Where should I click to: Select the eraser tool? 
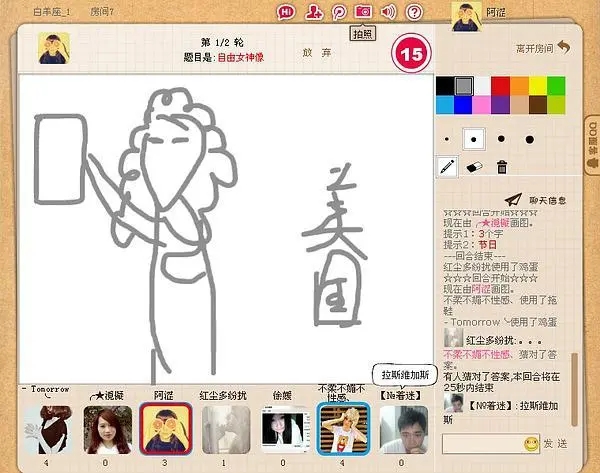[475, 167]
